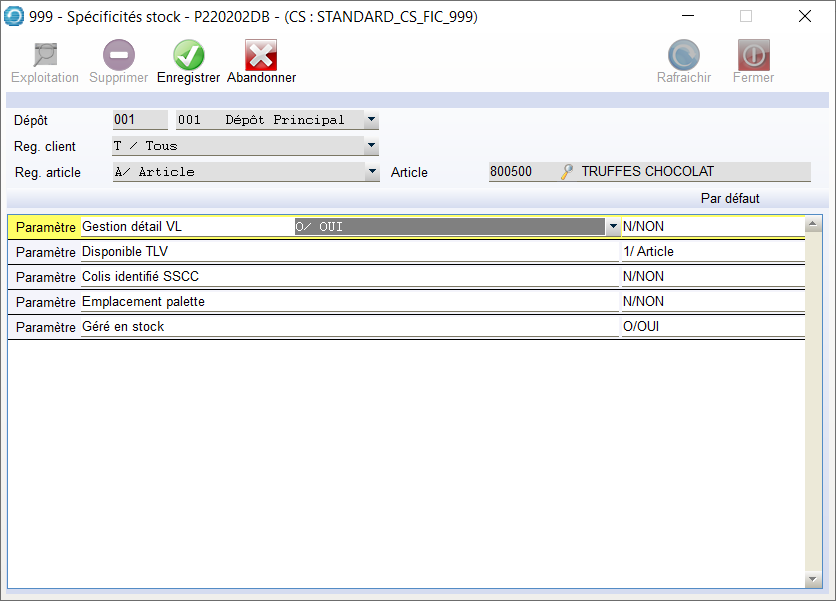Click the scrollbar up arrow

813,225
